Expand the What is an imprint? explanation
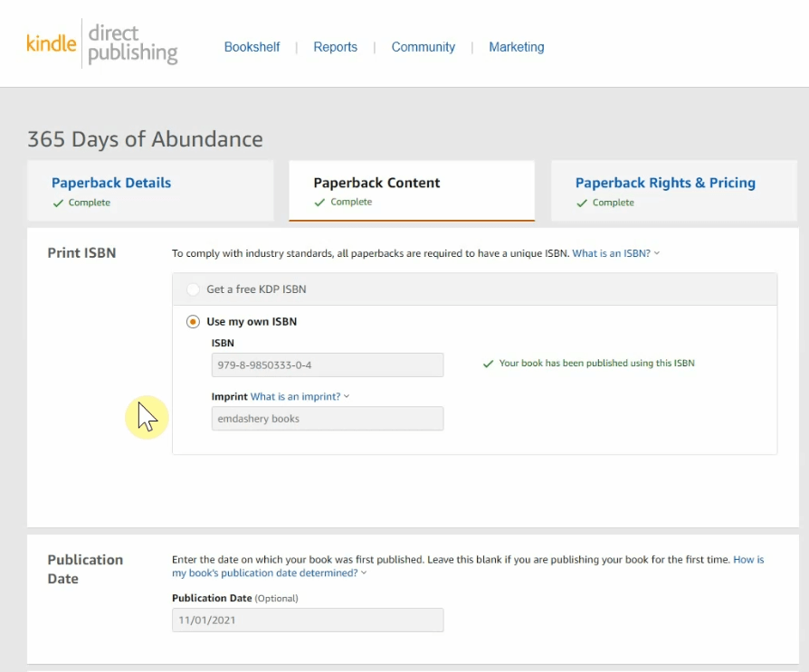The image size is (809, 672). point(298,396)
